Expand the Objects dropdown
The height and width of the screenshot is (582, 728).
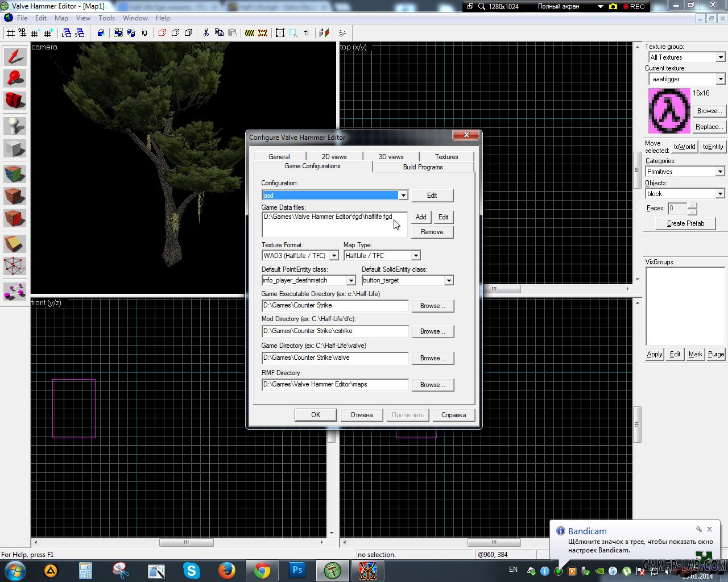click(x=720, y=194)
